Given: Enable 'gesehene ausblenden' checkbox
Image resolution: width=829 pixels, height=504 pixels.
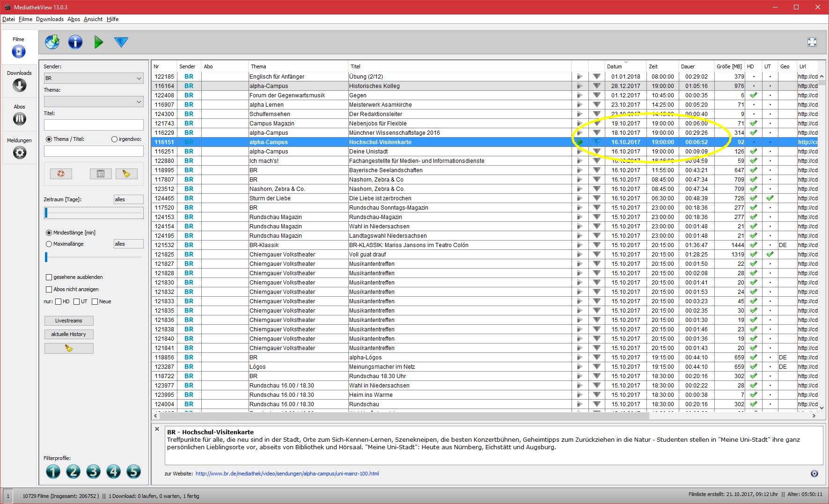Looking at the screenshot, I should pyautogui.click(x=49, y=277).
